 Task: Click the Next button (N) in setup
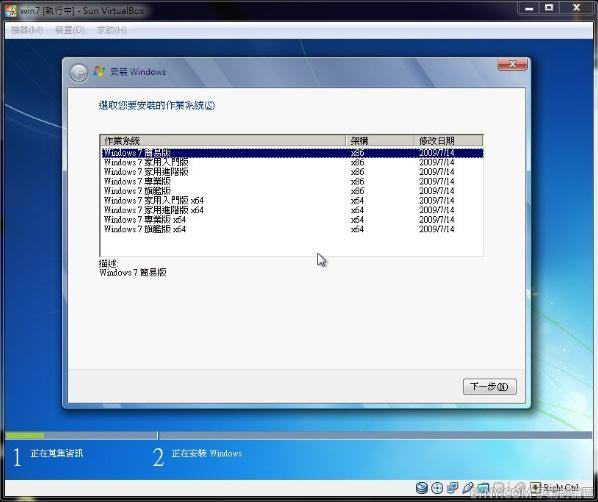[490, 387]
